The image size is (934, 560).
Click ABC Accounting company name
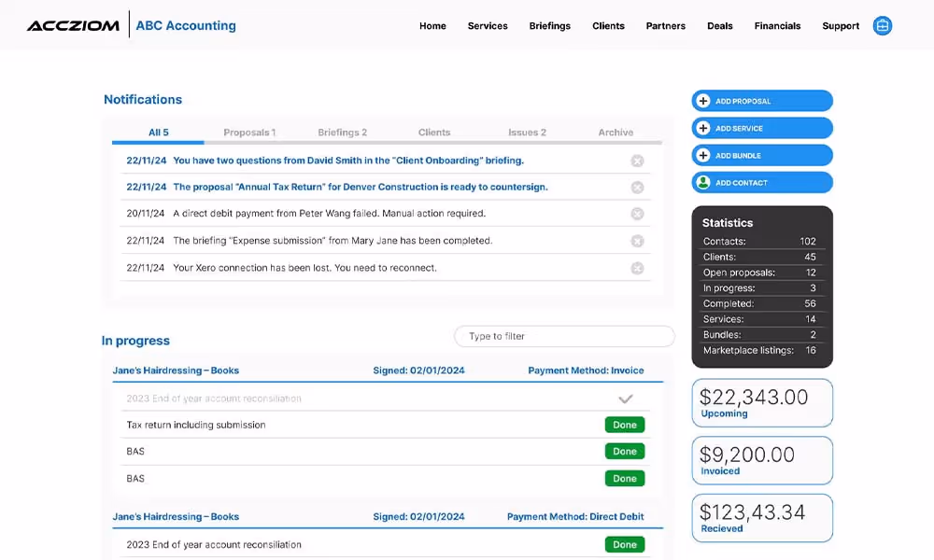point(186,25)
